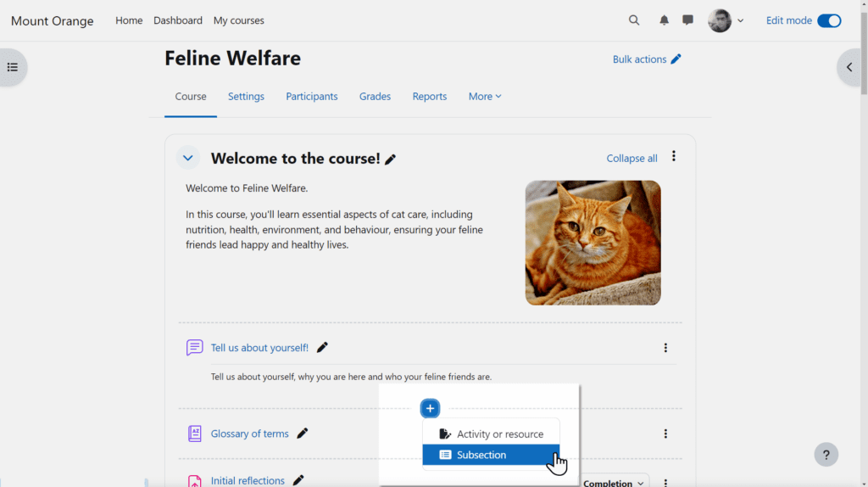Turn off Edit mode switch
This screenshot has height=487, width=868.
[828, 20]
